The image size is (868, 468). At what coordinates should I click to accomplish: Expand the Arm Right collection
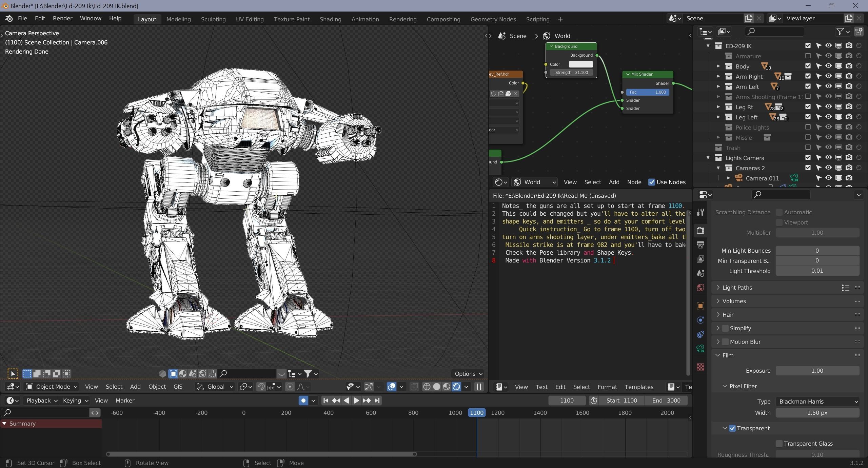pos(718,76)
